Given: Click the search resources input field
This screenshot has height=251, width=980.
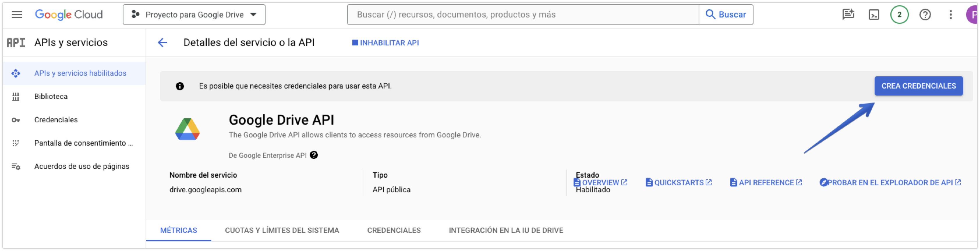Looking at the screenshot, I should point(523,15).
